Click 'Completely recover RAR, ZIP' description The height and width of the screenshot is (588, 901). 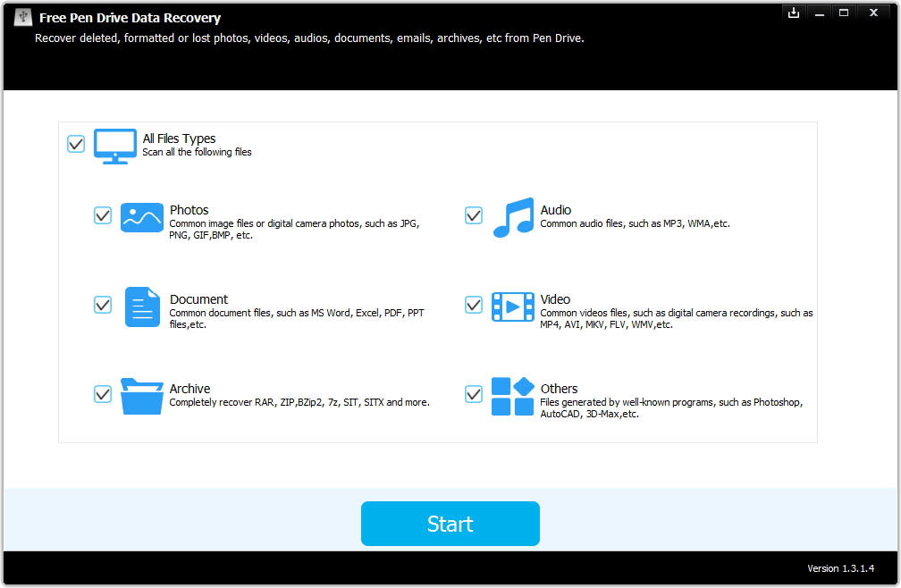click(299, 402)
